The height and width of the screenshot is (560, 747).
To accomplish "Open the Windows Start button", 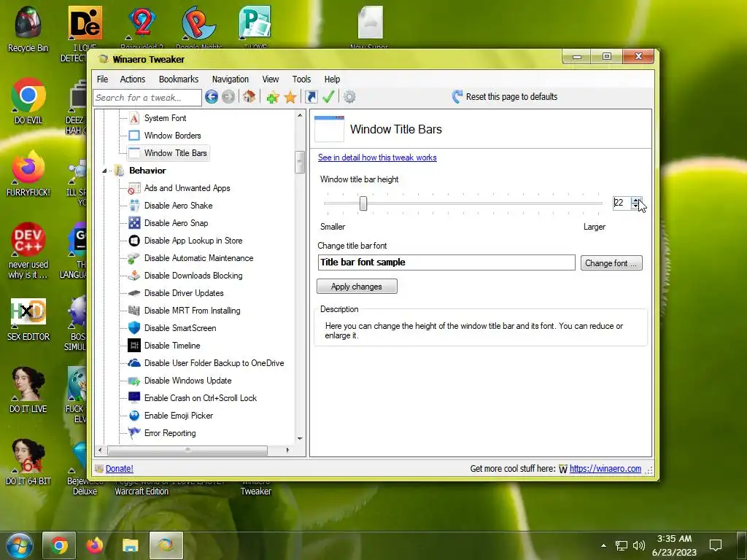I will pyautogui.click(x=20, y=545).
